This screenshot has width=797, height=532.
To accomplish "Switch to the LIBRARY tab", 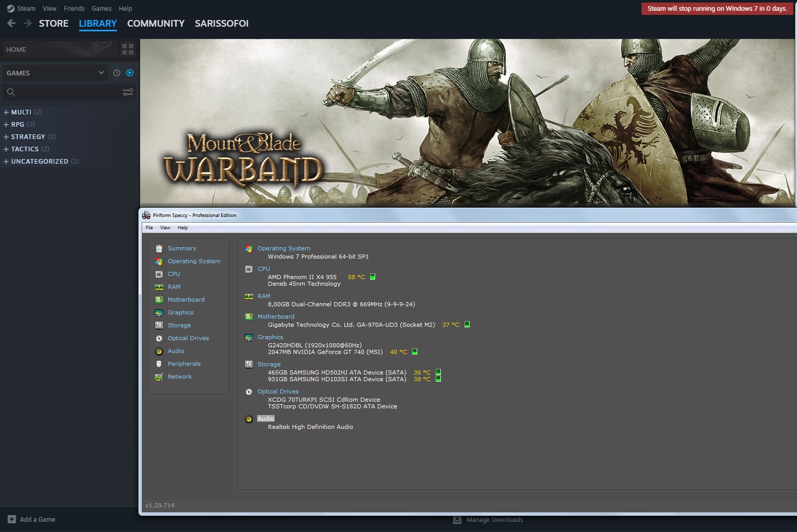I will pyautogui.click(x=98, y=24).
